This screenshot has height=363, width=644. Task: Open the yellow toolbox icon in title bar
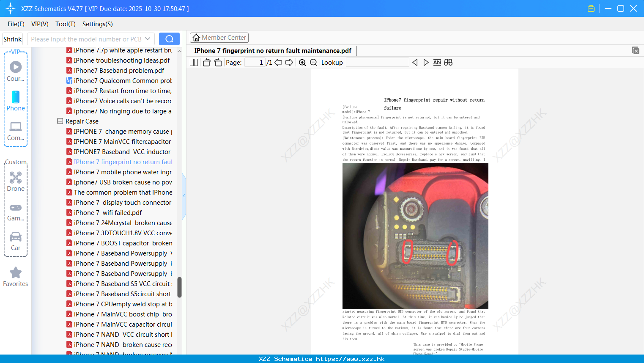(591, 8)
